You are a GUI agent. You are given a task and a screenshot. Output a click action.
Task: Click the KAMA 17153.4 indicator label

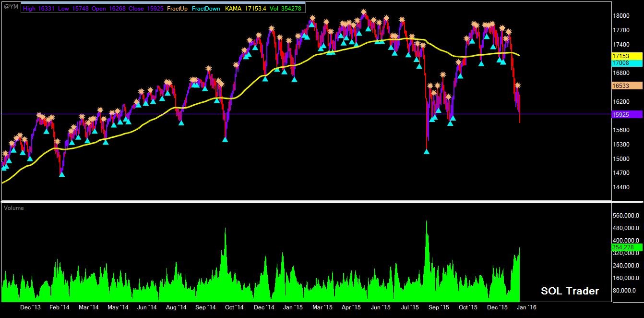coord(246,8)
